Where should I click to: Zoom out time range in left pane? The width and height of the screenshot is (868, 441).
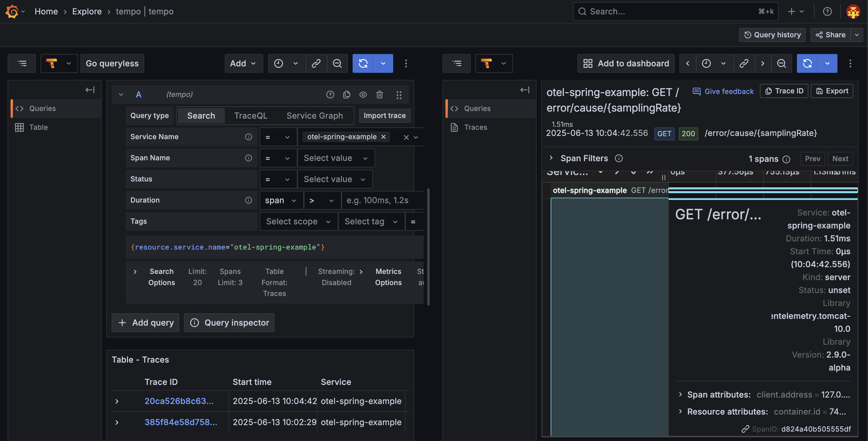pyautogui.click(x=337, y=63)
